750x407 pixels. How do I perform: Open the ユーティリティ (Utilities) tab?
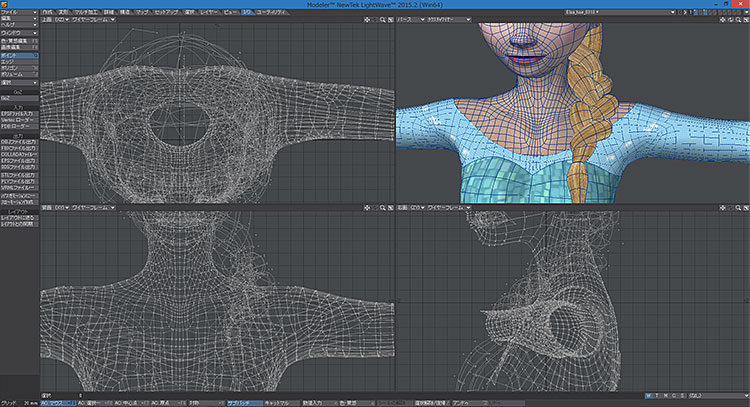click(271, 12)
